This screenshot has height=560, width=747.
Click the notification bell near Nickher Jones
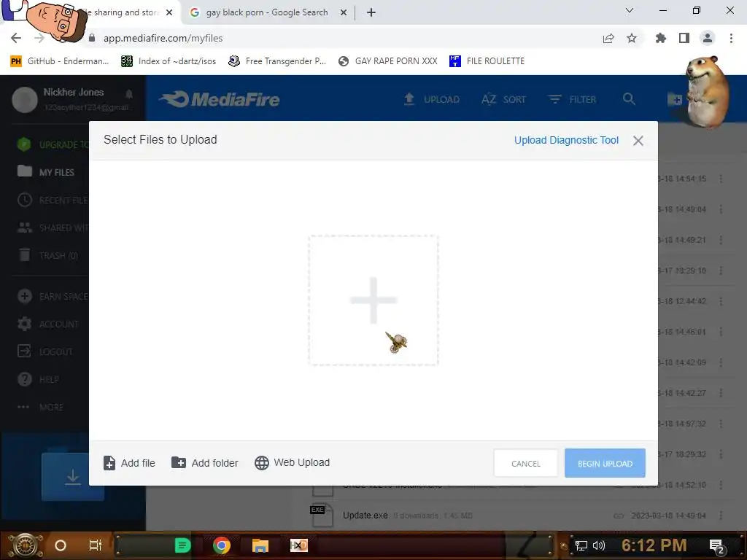(x=129, y=93)
